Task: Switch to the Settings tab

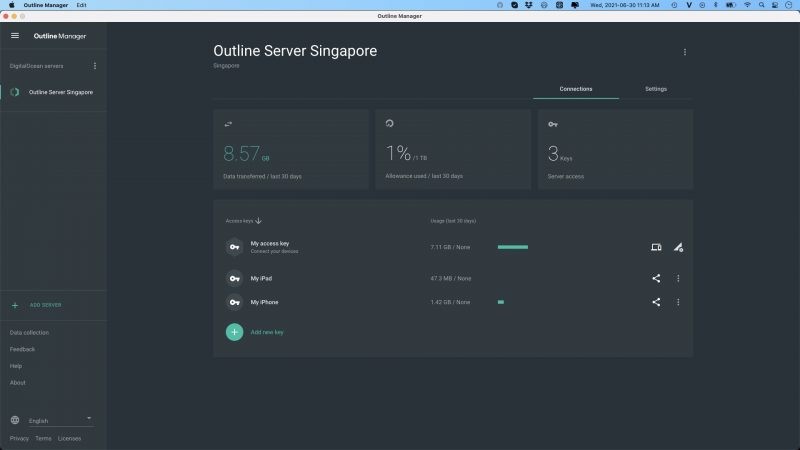Action: tap(656, 89)
